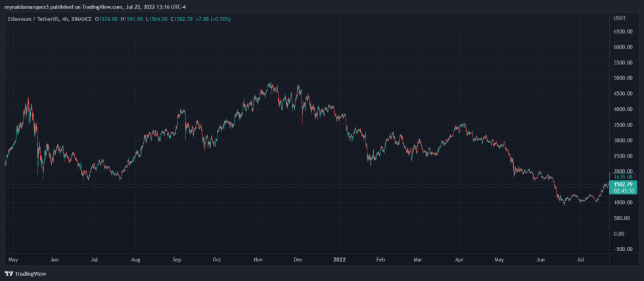Click the first May label on time axis

[x=12, y=260]
